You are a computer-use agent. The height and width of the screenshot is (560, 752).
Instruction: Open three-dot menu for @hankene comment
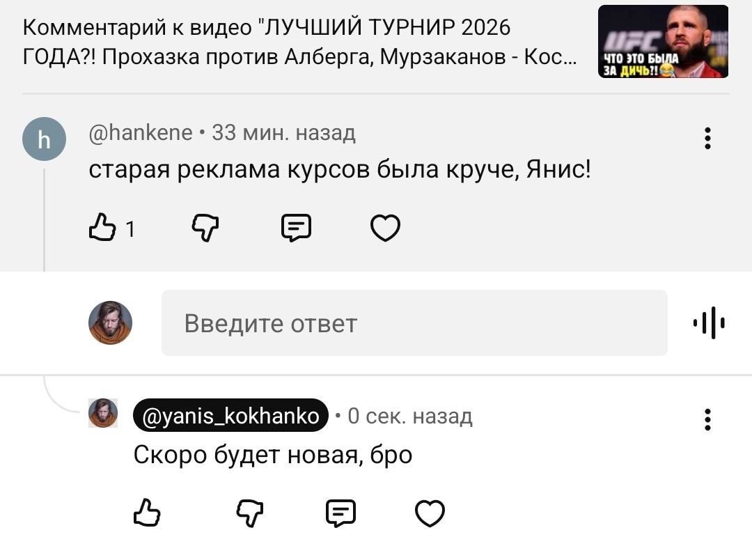707,138
